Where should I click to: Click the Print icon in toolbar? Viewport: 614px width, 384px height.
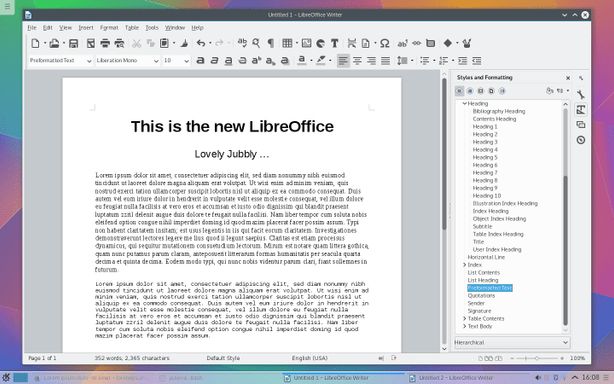point(105,43)
